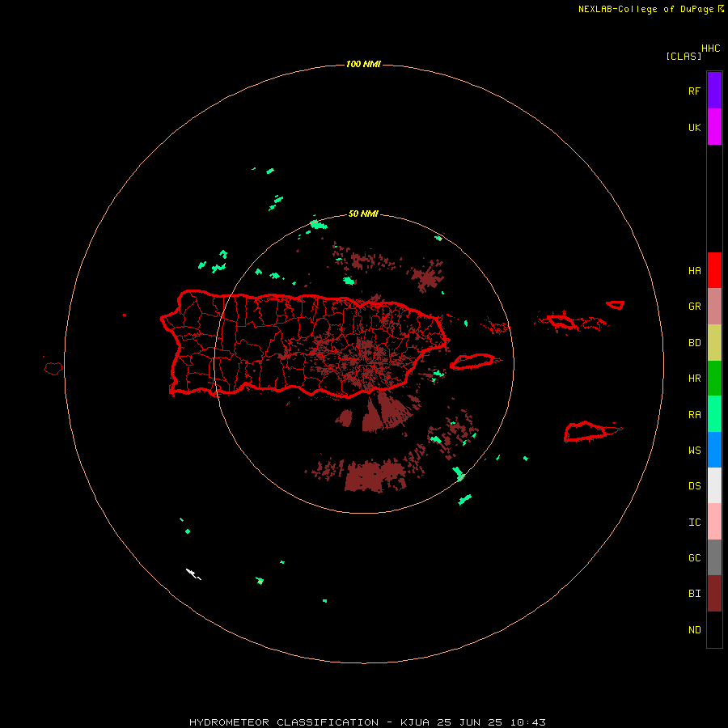The width and height of the screenshot is (728, 728).
Task: Click the RA legend label
Action: [x=694, y=415]
